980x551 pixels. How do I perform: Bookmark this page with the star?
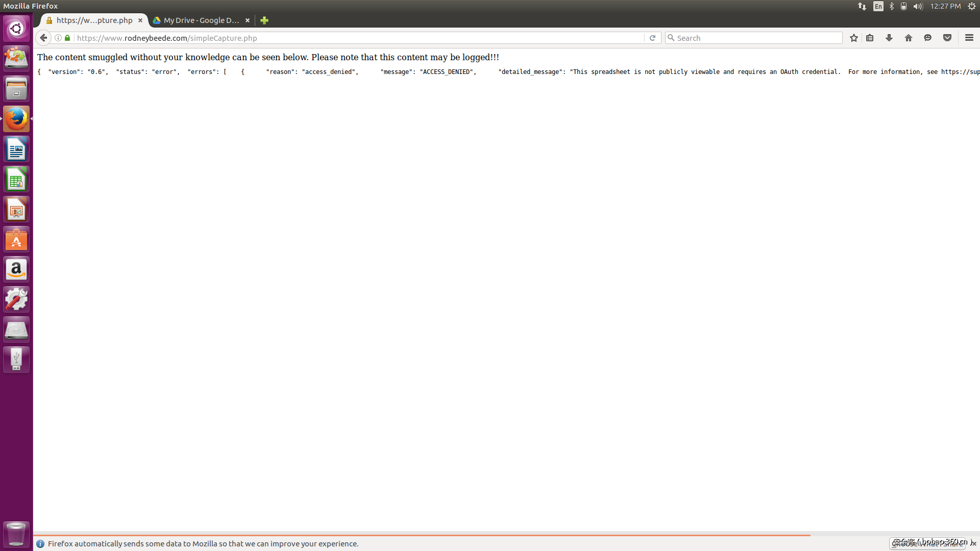coord(853,38)
